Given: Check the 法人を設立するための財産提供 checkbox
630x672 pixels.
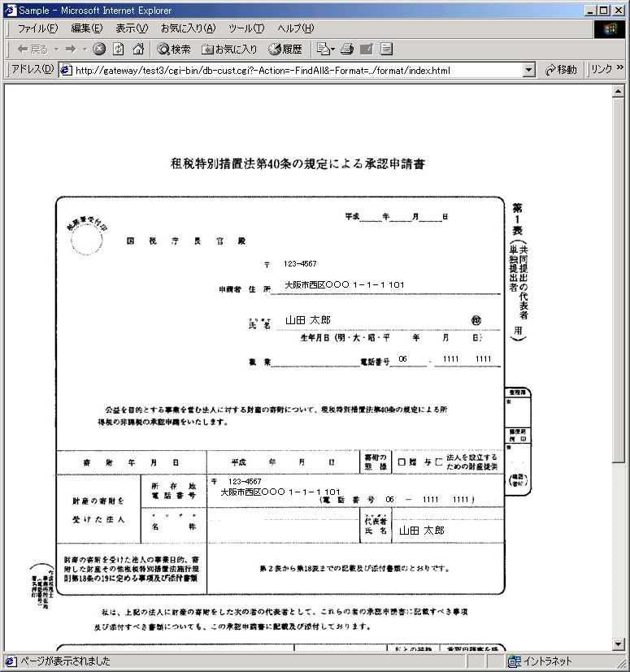Looking at the screenshot, I should click(x=438, y=462).
